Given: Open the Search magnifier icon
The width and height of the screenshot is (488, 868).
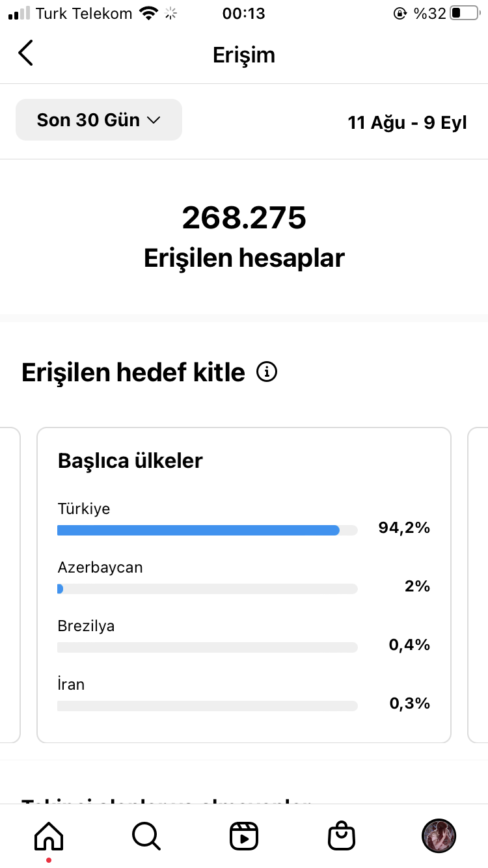Looking at the screenshot, I should click(x=146, y=835).
